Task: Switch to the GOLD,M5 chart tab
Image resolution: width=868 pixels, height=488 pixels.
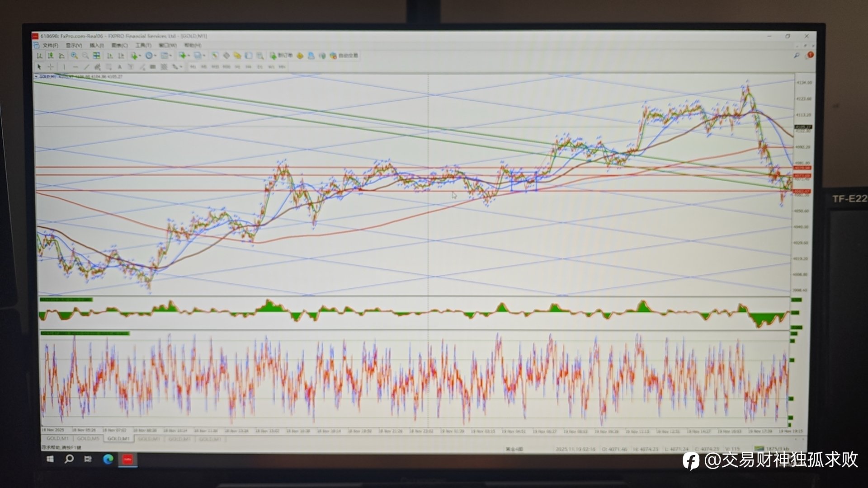Action: 88,439
